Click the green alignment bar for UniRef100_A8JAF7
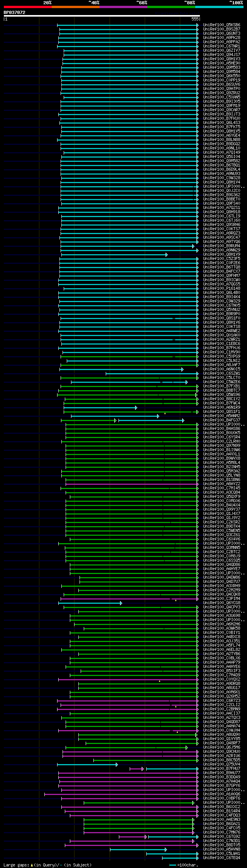This screenshot has height=868, width=247. [129, 365]
